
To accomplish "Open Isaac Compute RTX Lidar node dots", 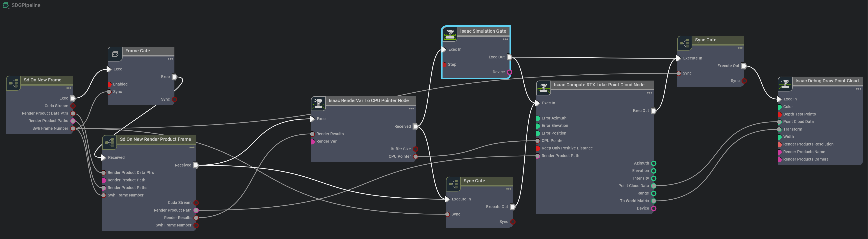I will [x=650, y=93].
